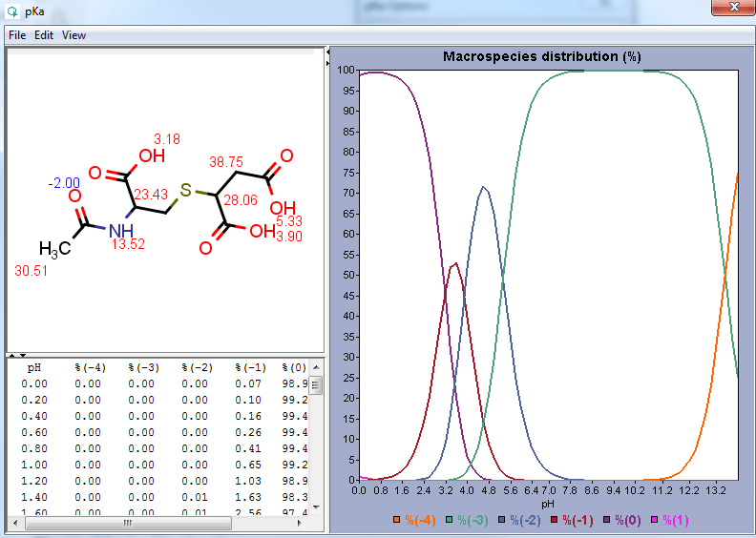Click Macrospecies distribution (%) chart title

(x=542, y=56)
